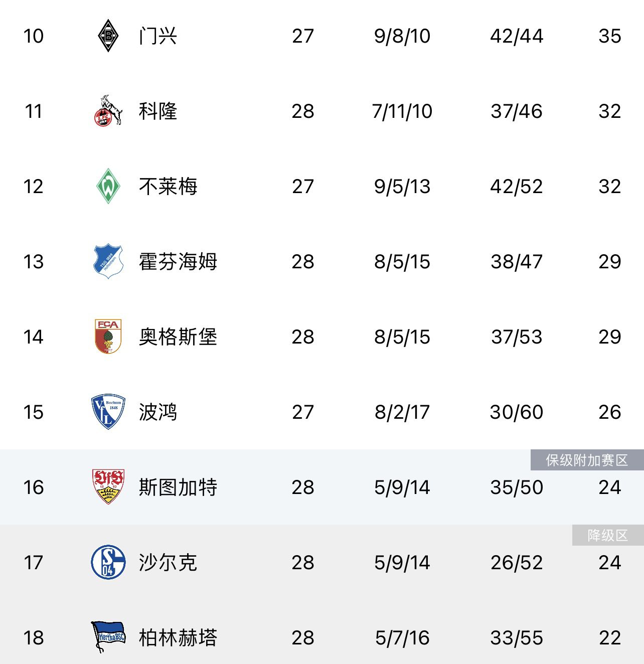Tap the 降级区 relegation zone label

pos(608,535)
